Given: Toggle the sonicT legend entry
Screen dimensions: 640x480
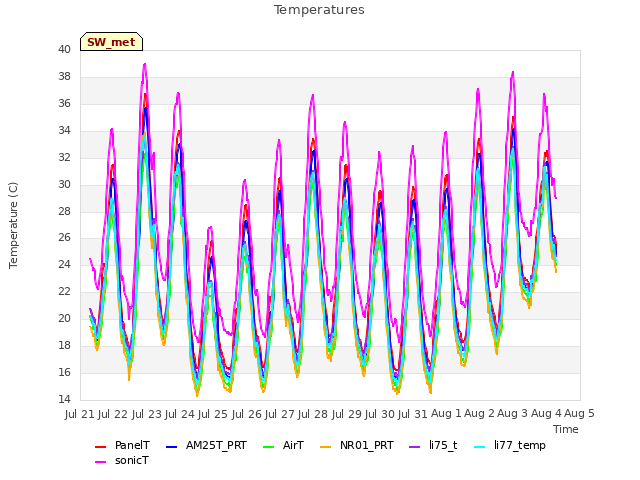Looking at the screenshot, I should coord(122,460).
